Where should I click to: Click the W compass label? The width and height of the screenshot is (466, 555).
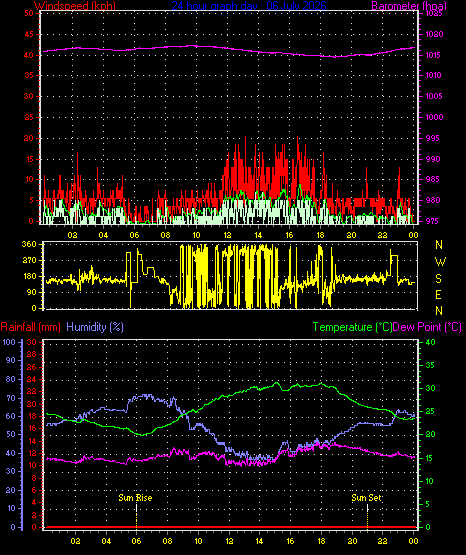click(440, 262)
